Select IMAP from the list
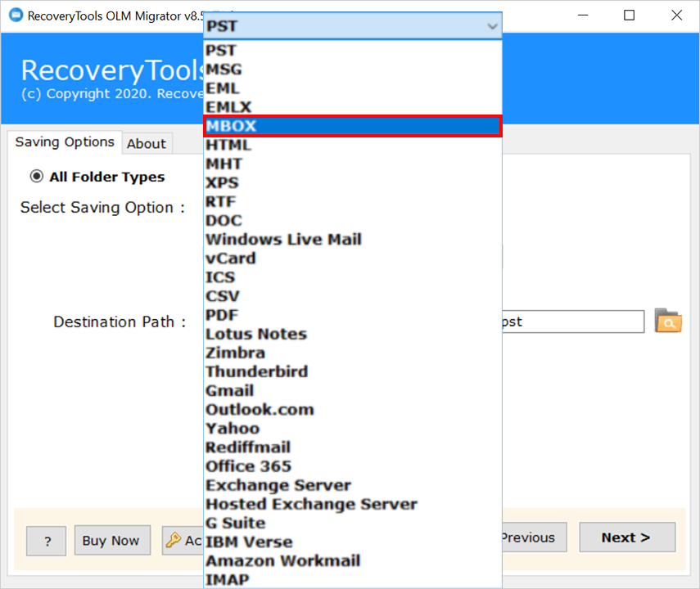700x589 pixels. pos(353,579)
